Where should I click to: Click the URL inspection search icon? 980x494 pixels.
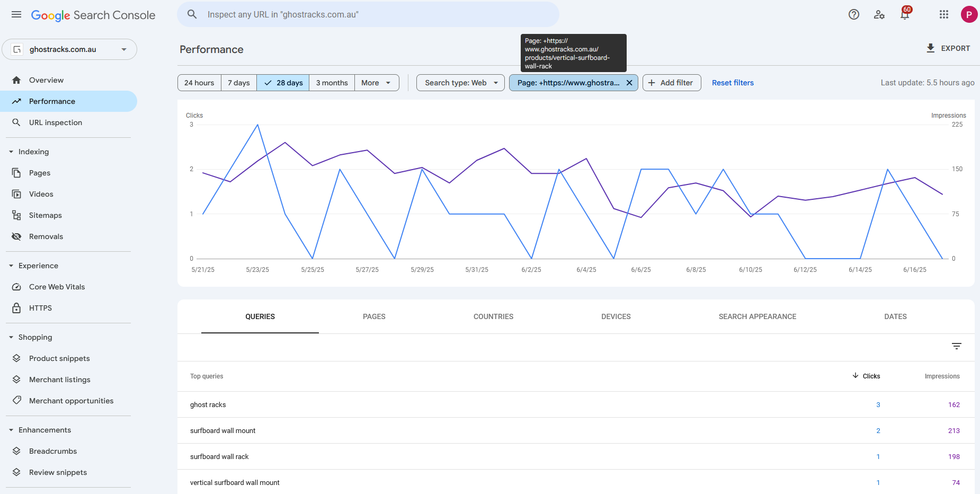[16, 122]
